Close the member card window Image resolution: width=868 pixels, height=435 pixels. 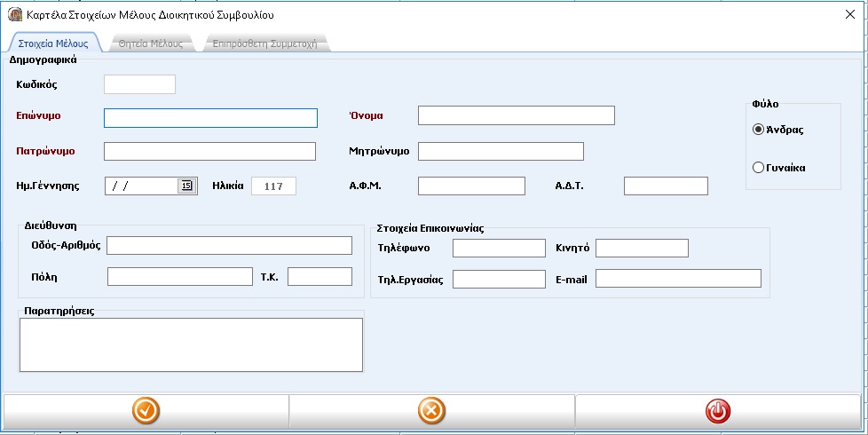point(851,14)
